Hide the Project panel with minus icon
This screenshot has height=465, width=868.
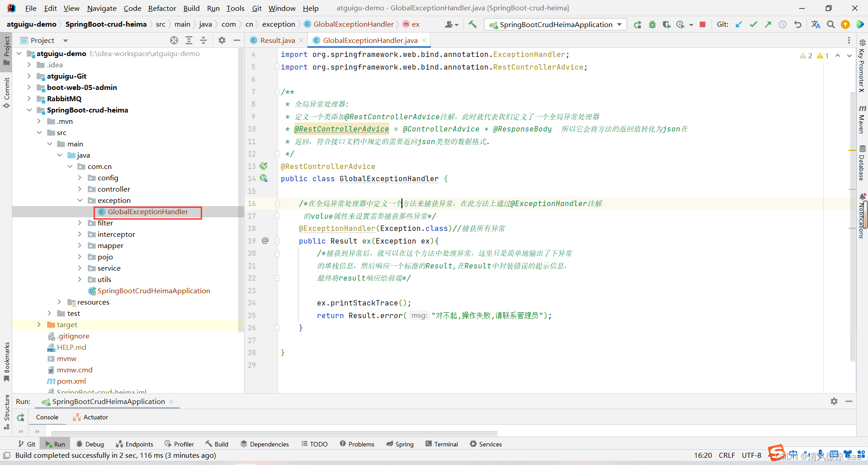point(236,40)
